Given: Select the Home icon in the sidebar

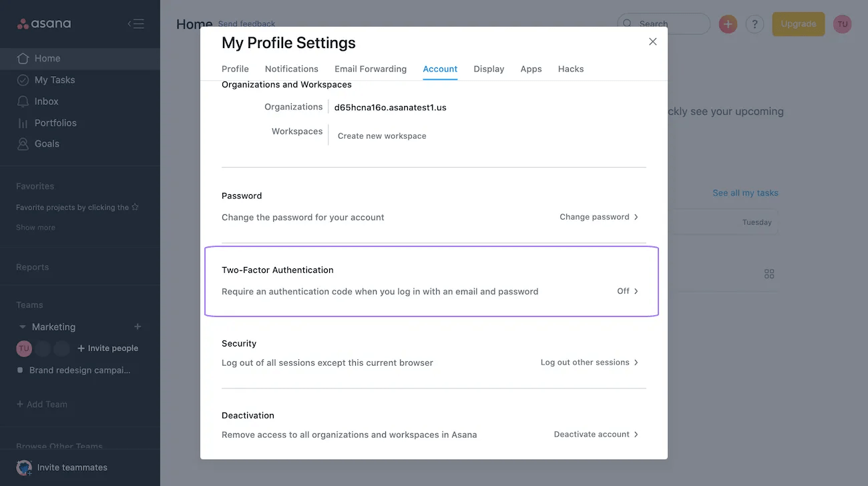Looking at the screenshot, I should coord(23,58).
